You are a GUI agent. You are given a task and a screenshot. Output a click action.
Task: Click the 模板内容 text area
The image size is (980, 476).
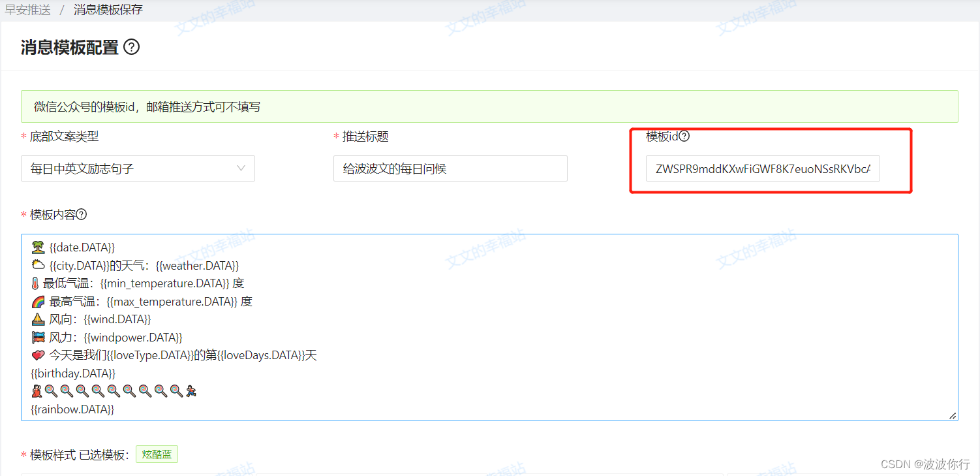[x=489, y=327]
